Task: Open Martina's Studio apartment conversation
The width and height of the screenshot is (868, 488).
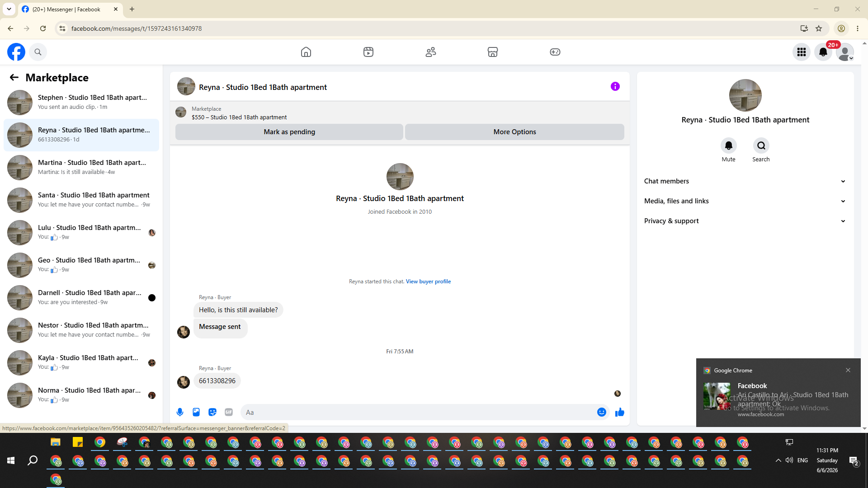Action: pyautogui.click(x=81, y=167)
